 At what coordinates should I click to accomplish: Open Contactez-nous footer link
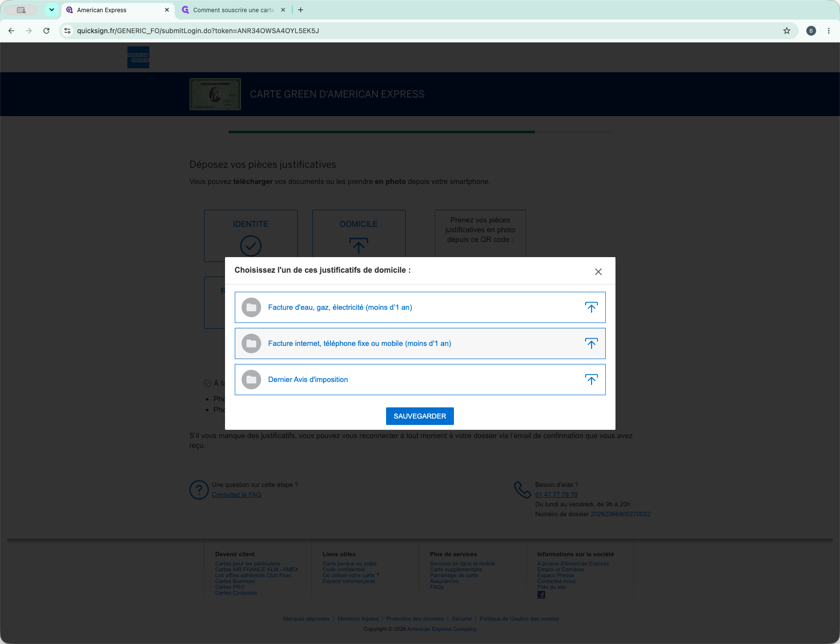tap(556, 581)
